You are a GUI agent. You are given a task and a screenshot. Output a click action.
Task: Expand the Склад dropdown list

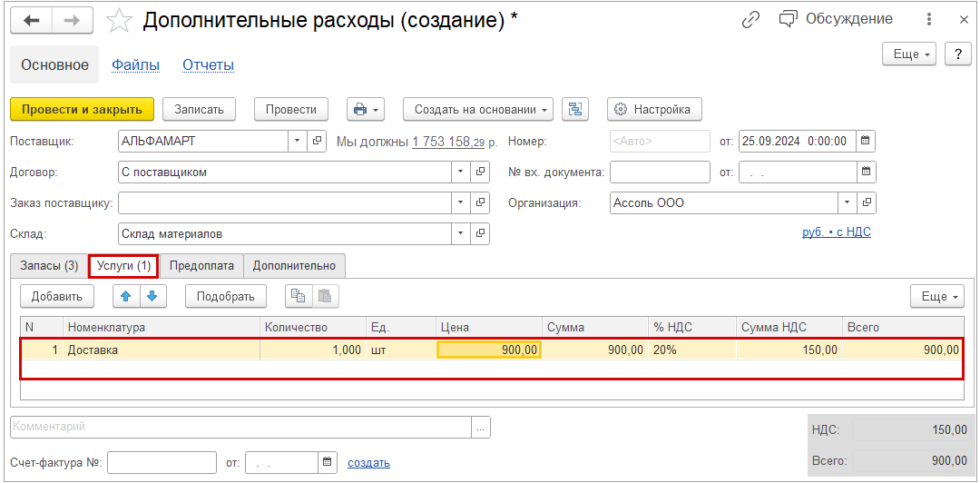tap(461, 234)
